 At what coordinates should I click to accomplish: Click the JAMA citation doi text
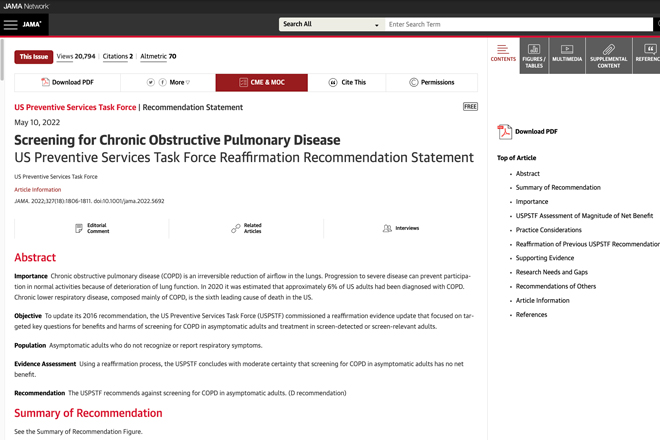point(89,201)
